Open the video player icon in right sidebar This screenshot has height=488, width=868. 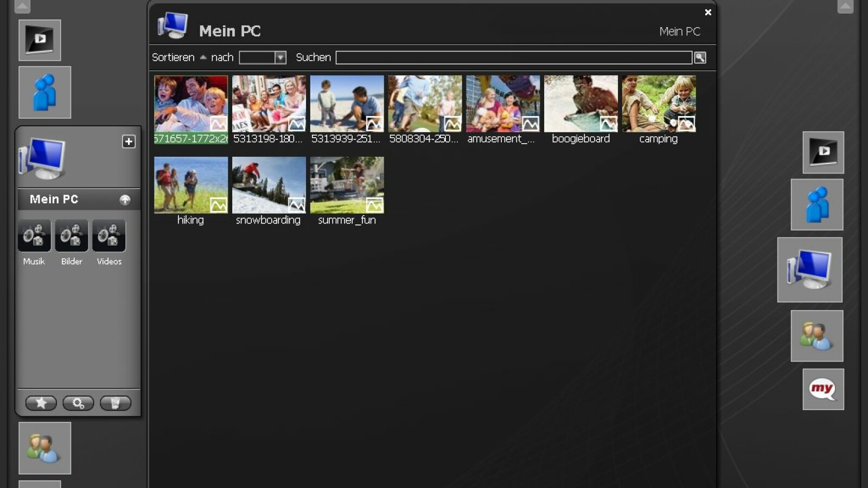coord(823,152)
